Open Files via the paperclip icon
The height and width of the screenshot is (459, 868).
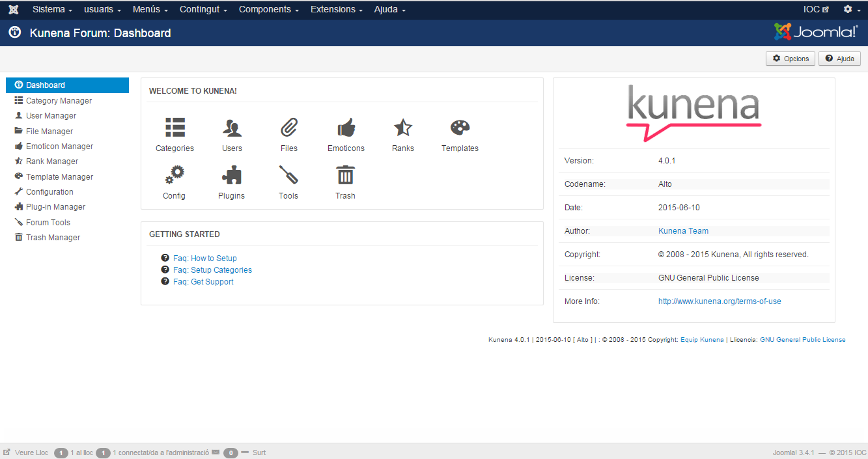tap(289, 128)
